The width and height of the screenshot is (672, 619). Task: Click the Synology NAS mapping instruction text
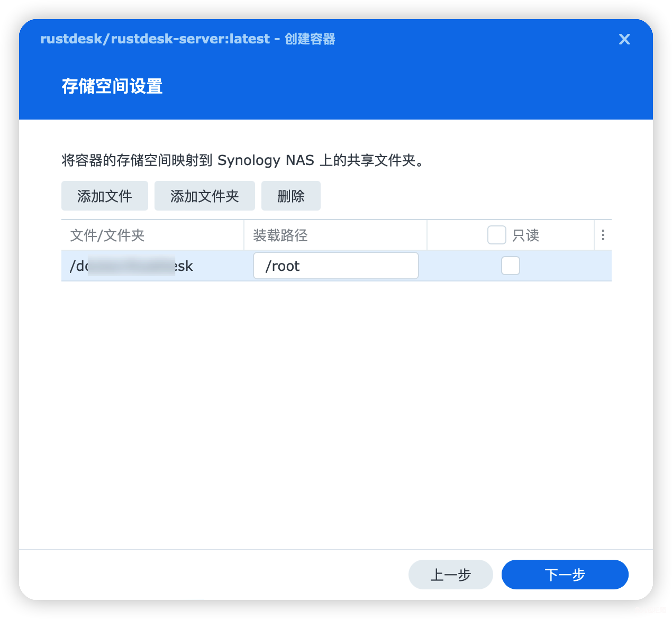pyautogui.click(x=242, y=160)
